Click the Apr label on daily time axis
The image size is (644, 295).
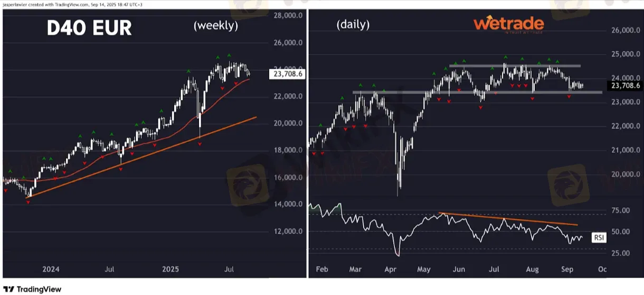(391, 269)
